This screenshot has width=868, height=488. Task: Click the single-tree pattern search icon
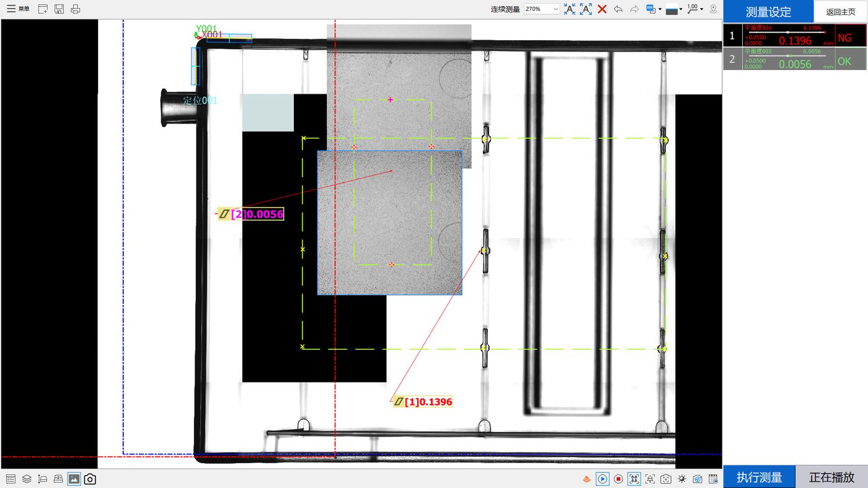click(650, 479)
